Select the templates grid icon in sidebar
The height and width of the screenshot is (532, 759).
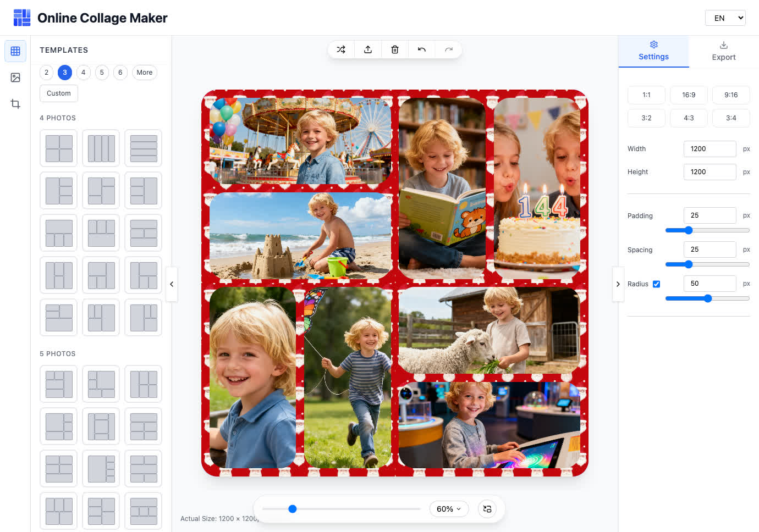15,51
